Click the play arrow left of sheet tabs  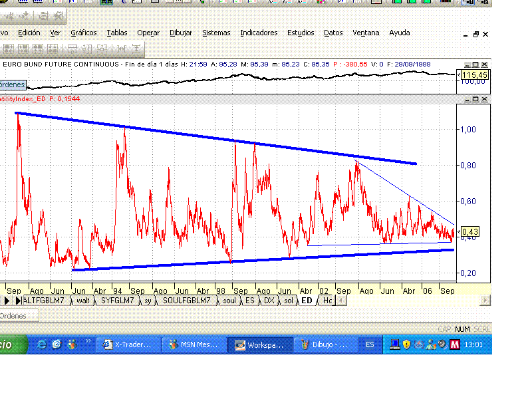coord(7,301)
